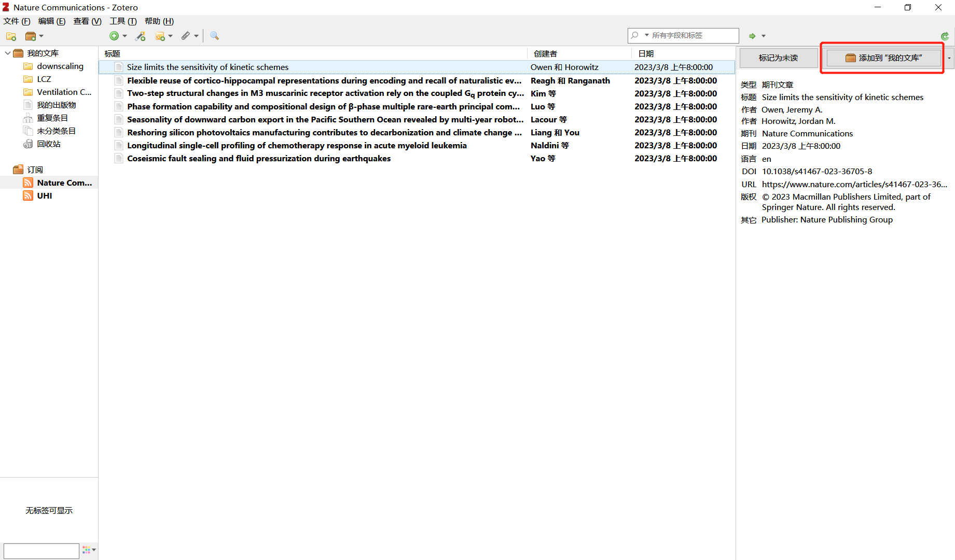Screen dimensions: 955x560
Task: Select the 订阅 feeds group
Action: click(x=35, y=170)
